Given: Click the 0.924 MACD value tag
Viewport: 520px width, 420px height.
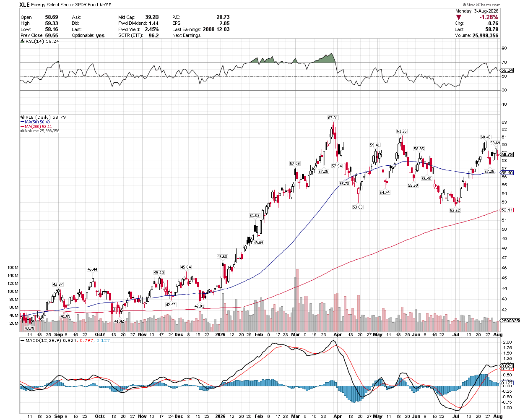Looking at the screenshot, I should [507, 366].
